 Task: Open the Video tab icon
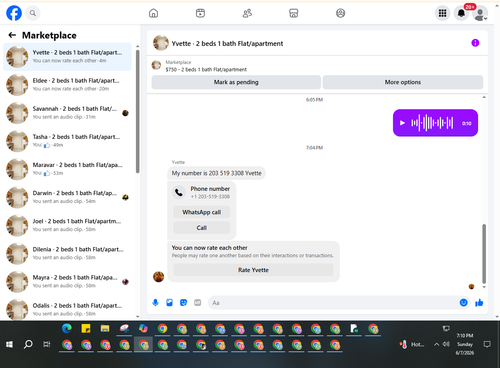(200, 13)
